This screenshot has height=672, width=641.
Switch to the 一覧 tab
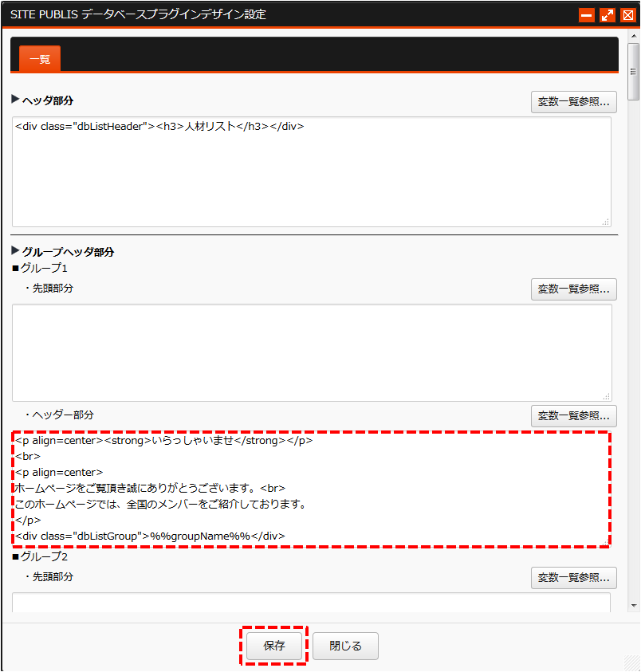(40, 59)
